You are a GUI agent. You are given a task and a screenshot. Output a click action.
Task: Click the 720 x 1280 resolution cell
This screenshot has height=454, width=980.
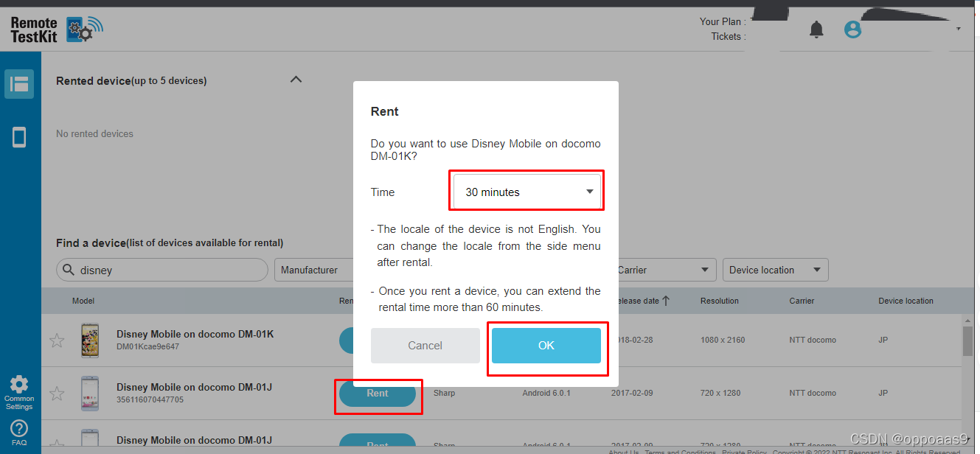(720, 394)
